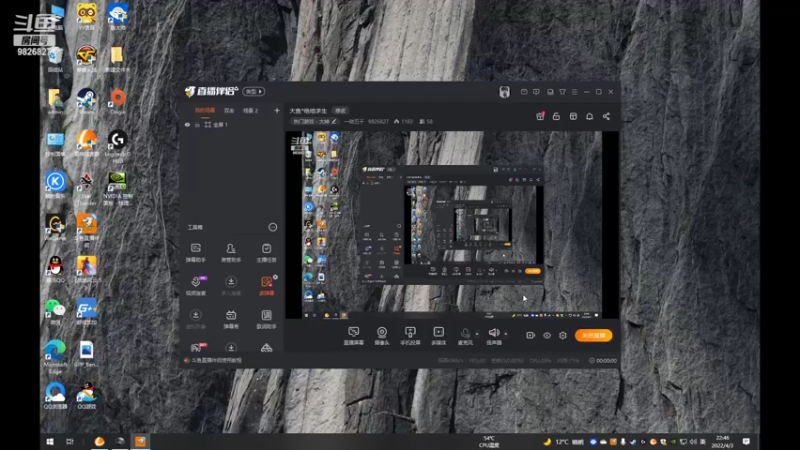Open the Microsoft Edge desktop shortcut
800x450 pixels.
click(x=55, y=357)
